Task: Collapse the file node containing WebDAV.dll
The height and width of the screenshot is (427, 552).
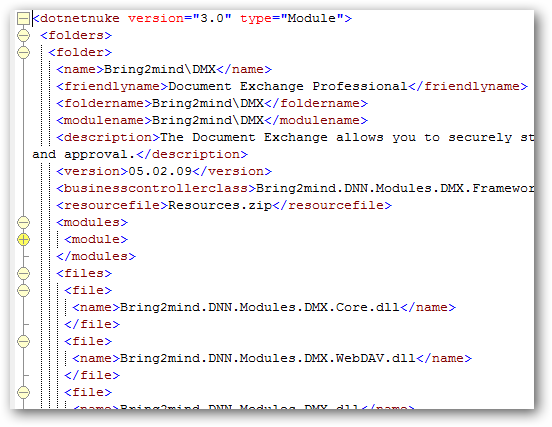Action: tap(23, 341)
